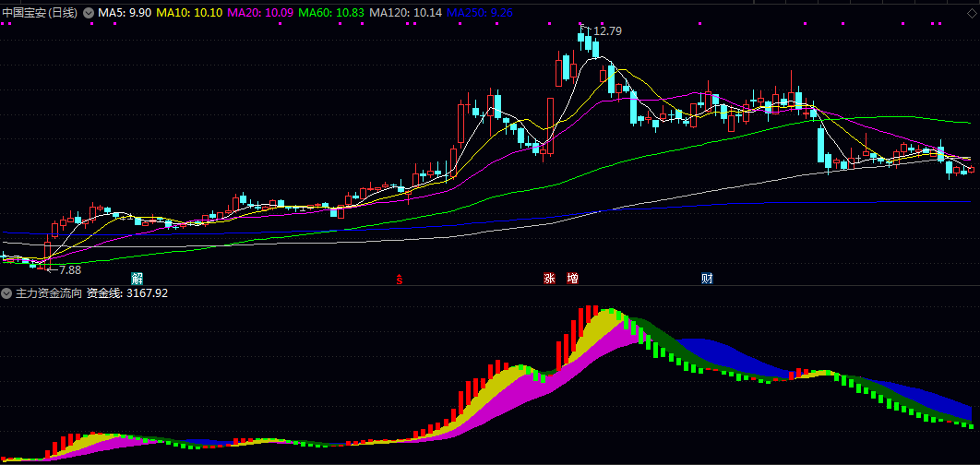Click the 资金线: 3167.92 value
The width and height of the screenshot is (980, 465).
coord(127,293)
